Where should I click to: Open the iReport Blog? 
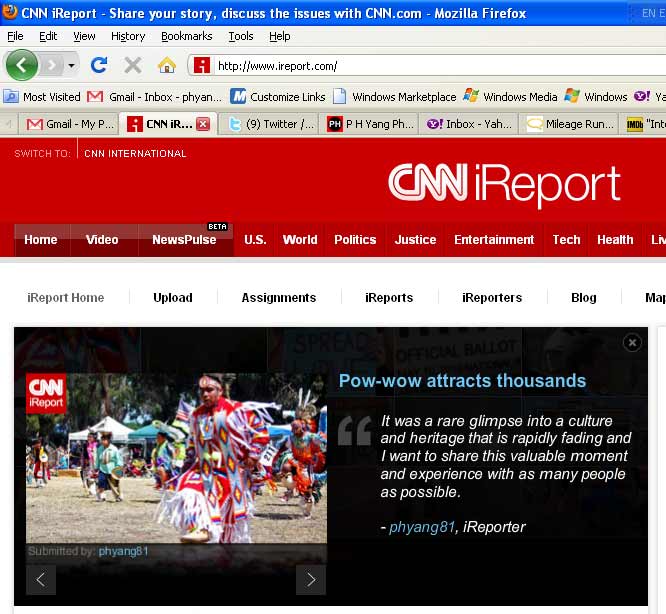coord(584,297)
